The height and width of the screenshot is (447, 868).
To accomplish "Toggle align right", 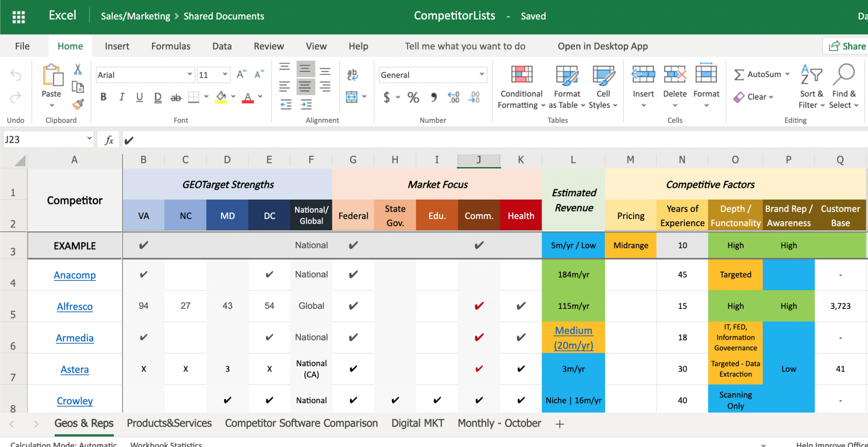I will [x=325, y=86].
